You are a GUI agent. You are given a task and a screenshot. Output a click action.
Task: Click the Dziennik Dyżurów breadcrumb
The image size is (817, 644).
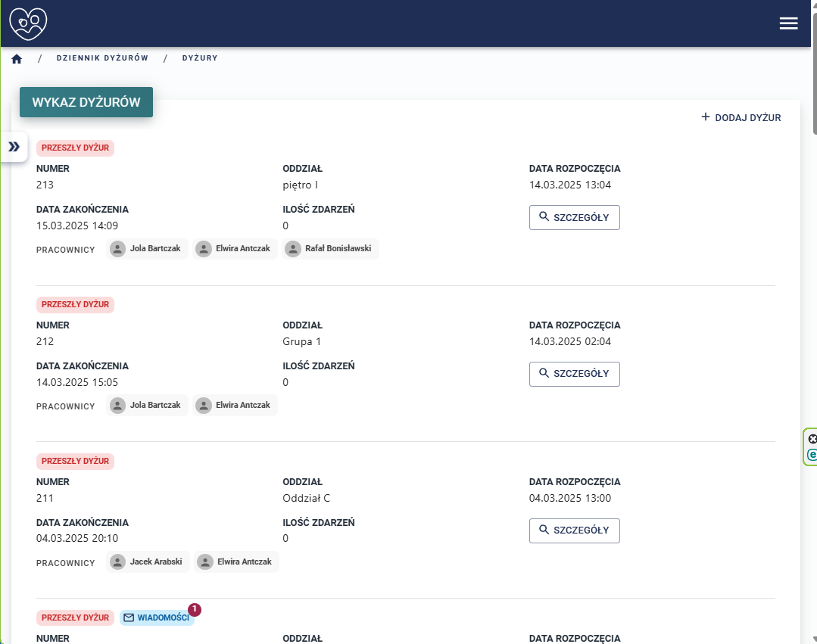102,58
